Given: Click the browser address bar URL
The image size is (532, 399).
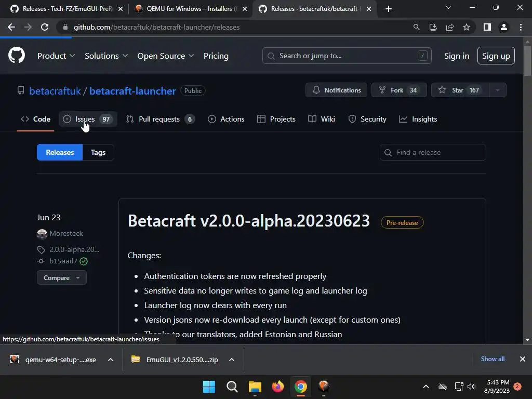Looking at the screenshot, I should tap(156, 27).
